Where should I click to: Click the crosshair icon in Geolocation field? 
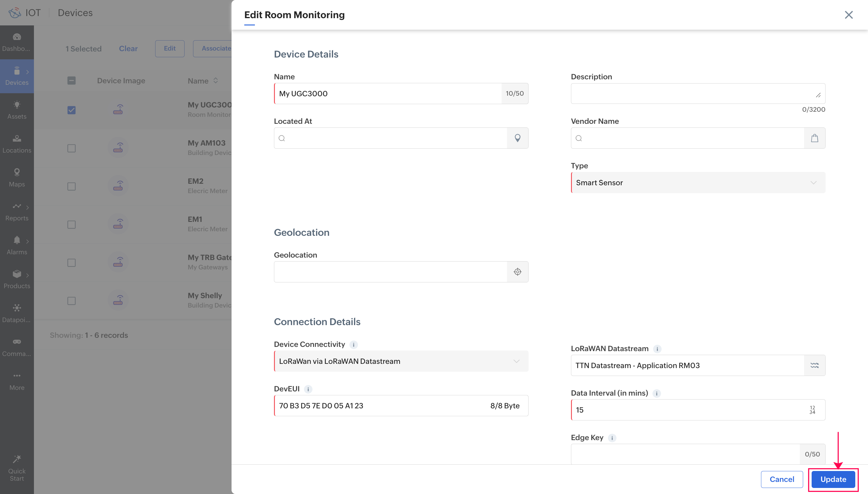pyautogui.click(x=517, y=272)
